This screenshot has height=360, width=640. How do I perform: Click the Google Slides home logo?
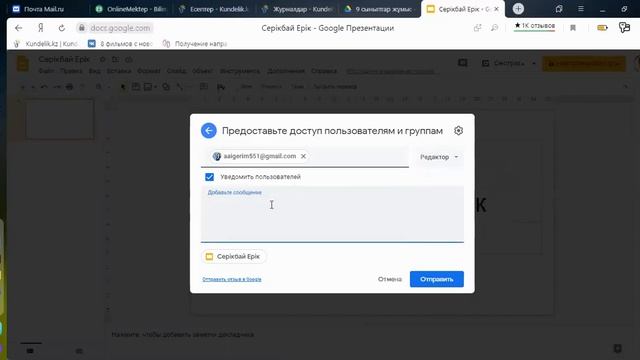(x=23, y=64)
